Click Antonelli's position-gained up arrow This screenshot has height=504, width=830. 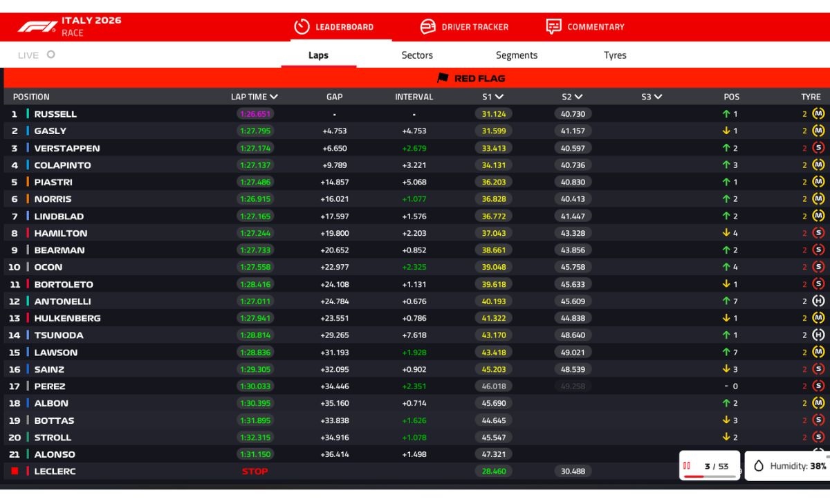click(726, 301)
